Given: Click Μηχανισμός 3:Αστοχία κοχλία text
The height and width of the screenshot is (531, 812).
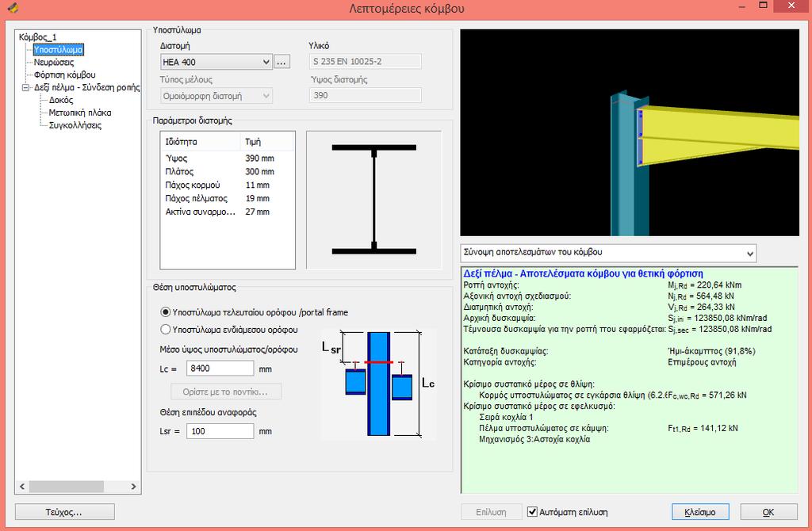Looking at the screenshot, I should [x=534, y=439].
